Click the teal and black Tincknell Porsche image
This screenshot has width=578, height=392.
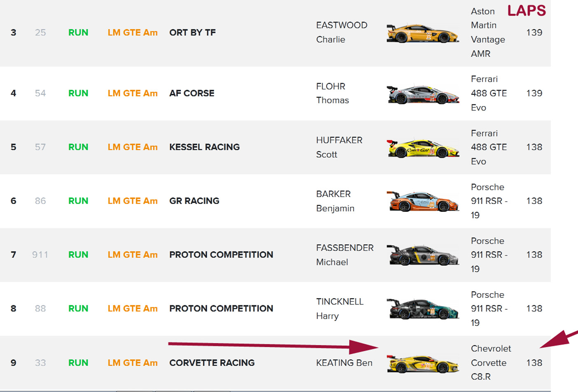[422, 309]
